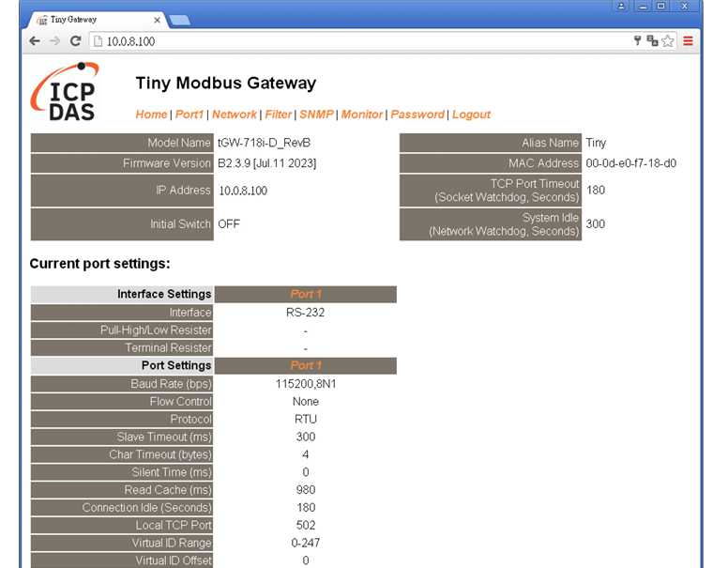Click the ICP DAS logo
728x568 pixels.
coord(65,92)
